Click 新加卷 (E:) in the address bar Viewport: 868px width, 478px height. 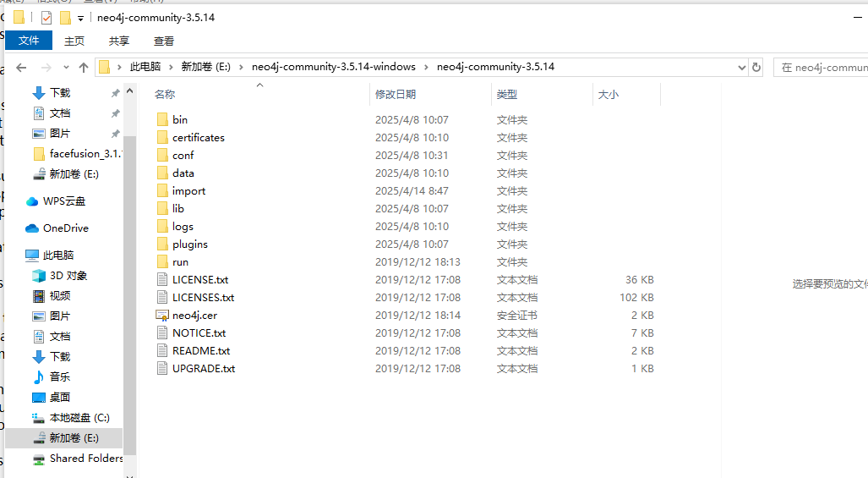206,67
